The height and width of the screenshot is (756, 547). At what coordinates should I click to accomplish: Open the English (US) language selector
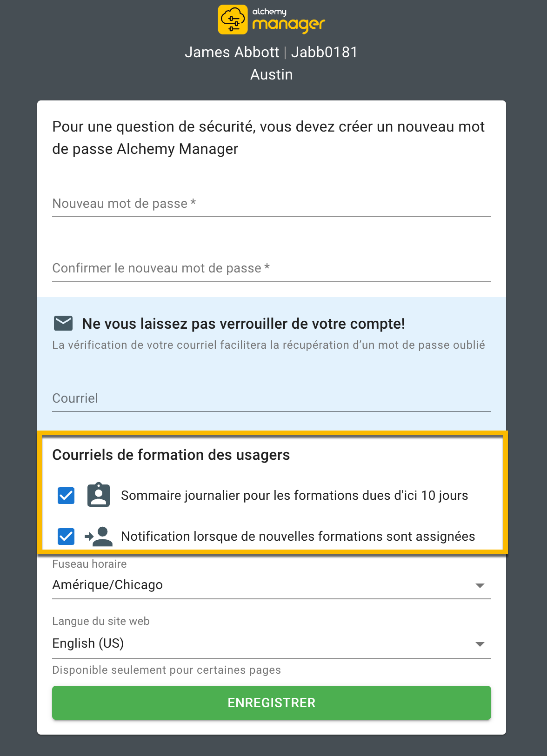[271, 644]
